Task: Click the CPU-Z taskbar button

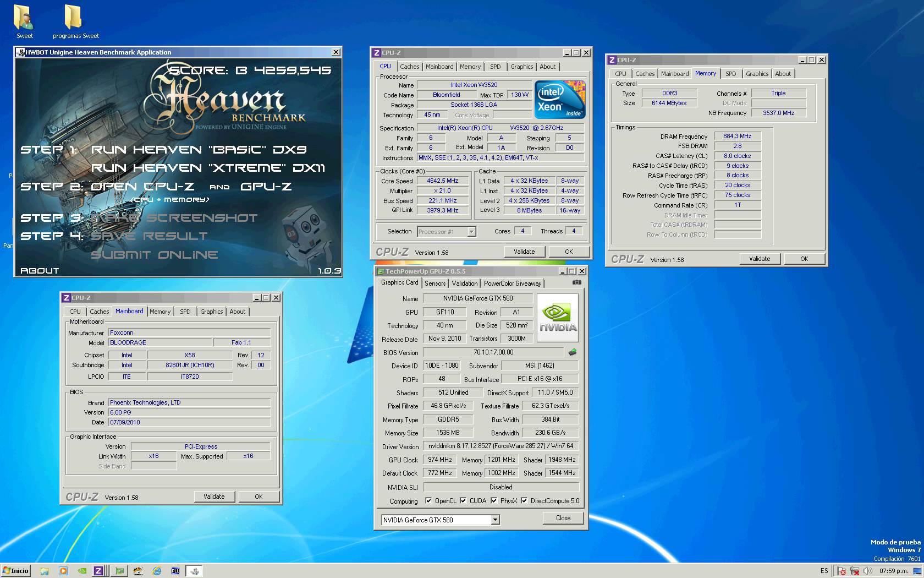Action: 99,571
